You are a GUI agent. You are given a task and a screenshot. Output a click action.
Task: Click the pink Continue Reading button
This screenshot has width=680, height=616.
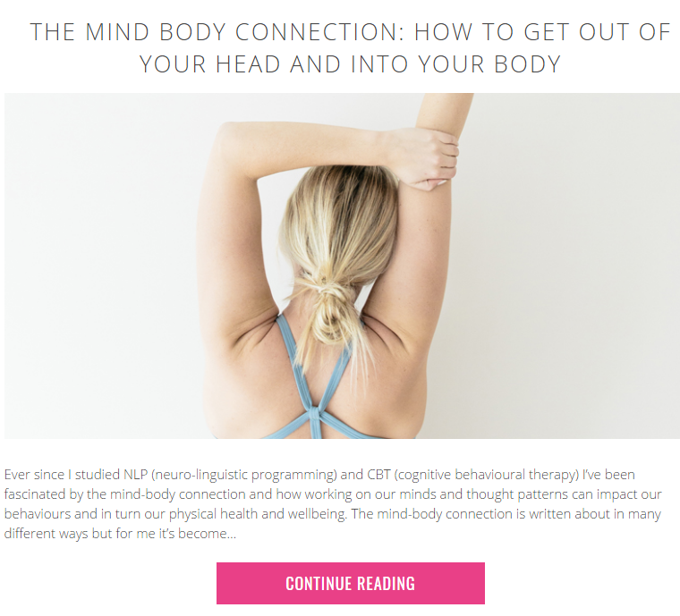tap(351, 583)
